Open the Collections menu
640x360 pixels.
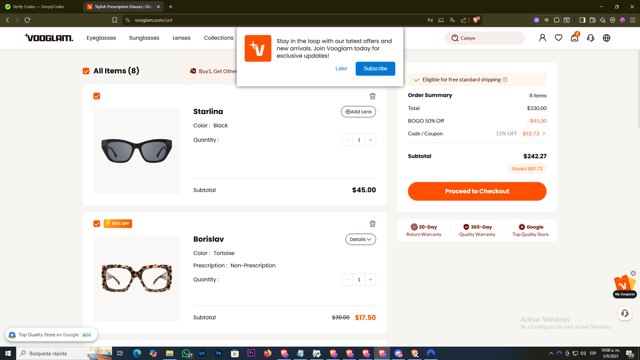pyautogui.click(x=219, y=38)
